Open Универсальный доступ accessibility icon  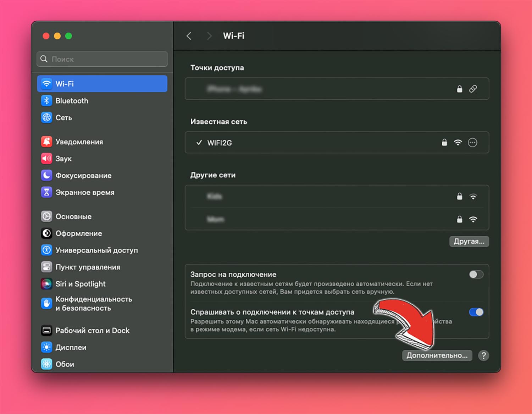pos(46,250)
